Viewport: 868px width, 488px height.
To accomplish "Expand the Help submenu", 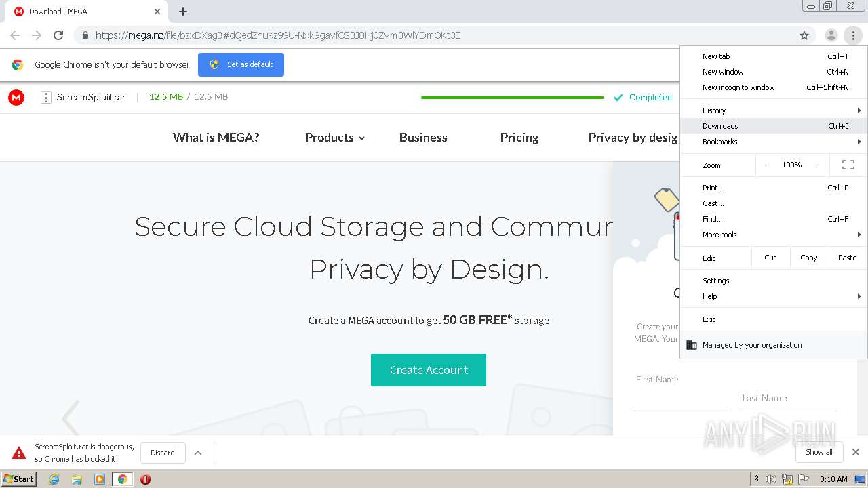I will click(774, 296).
